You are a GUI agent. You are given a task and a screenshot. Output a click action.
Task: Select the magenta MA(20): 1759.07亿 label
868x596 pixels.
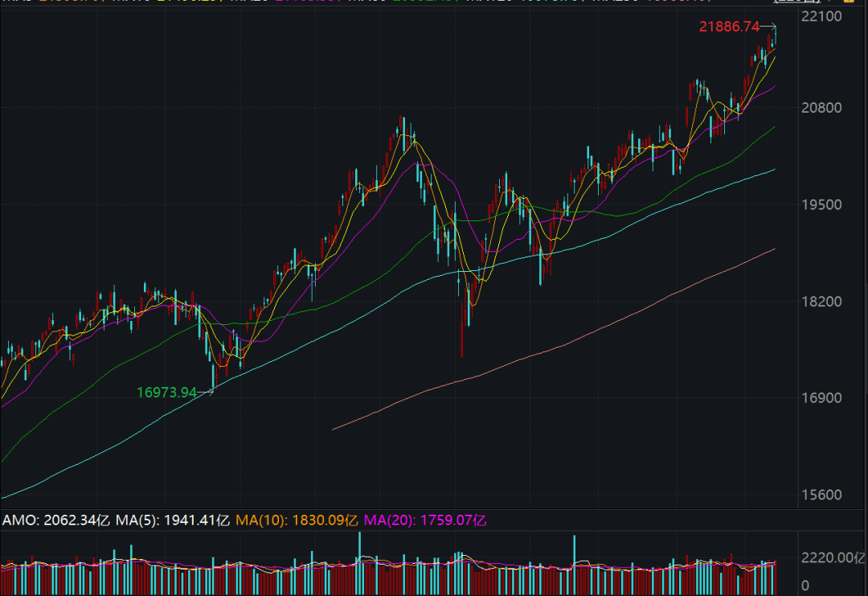[425, 520]
